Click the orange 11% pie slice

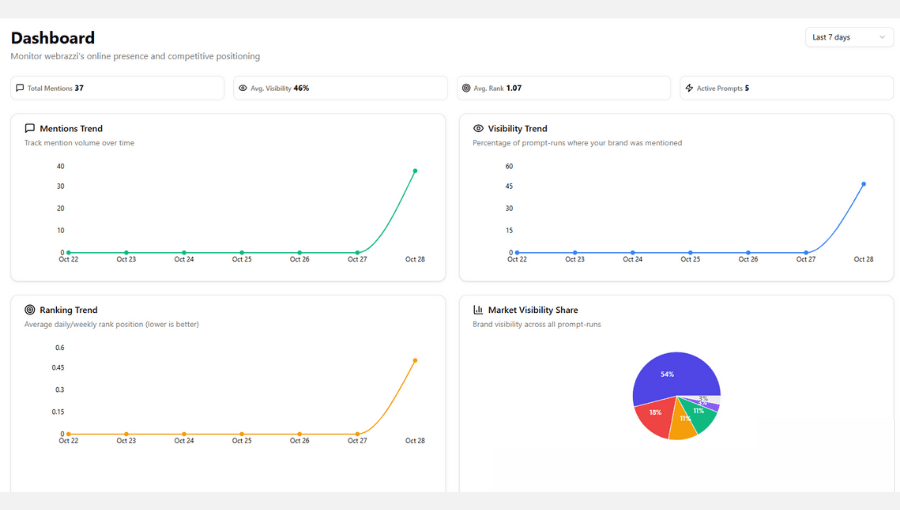point(682,425)
